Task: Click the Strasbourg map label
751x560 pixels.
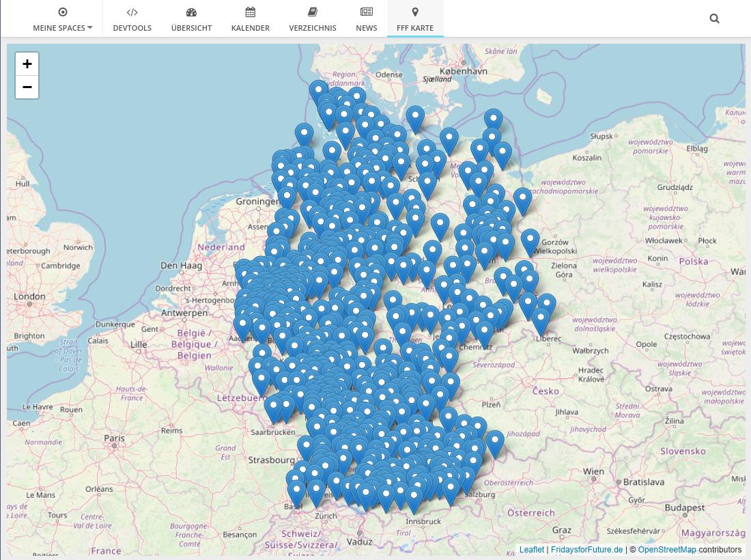Action: pyautogui.click(x=271, y=460)
